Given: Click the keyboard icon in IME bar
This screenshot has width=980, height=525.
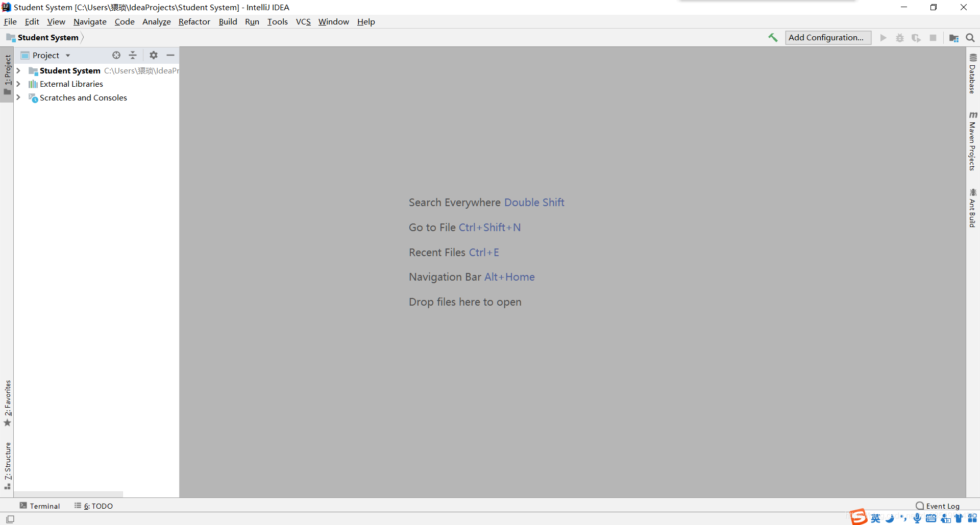Looking at the screenshot, I should (x=931, y=518).
